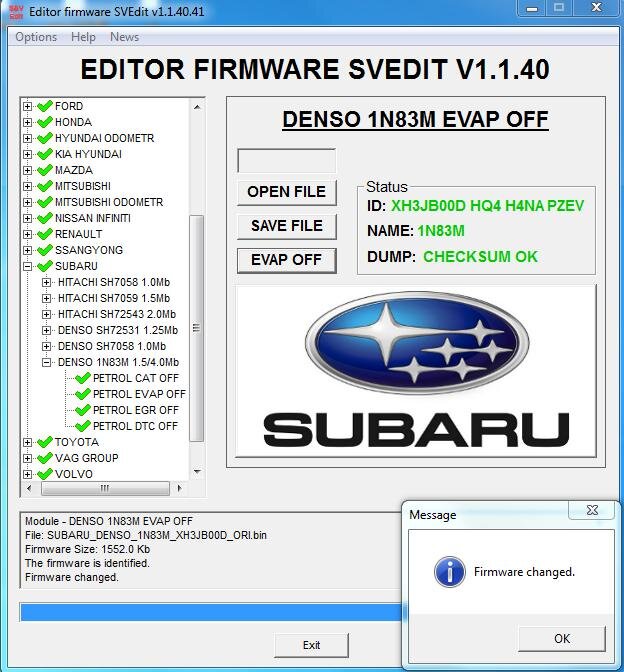Click log line with file name ORI.bin

(x=146, y=535)
